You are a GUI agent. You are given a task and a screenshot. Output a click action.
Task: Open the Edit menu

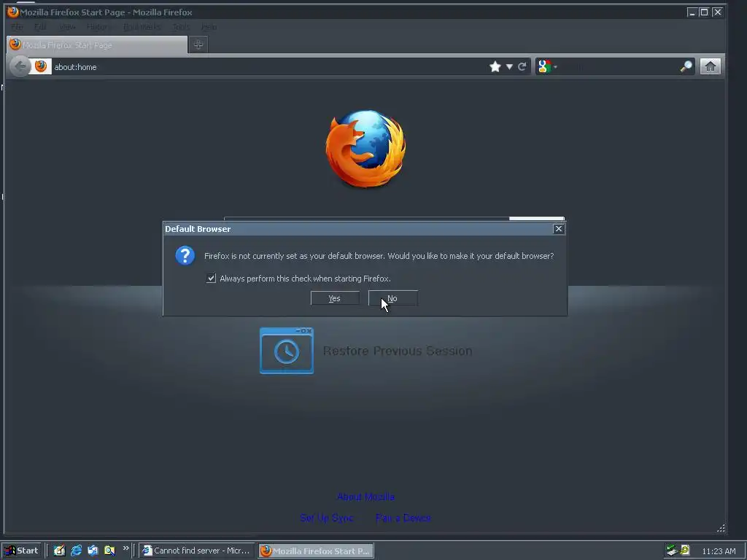coord(41,27)
